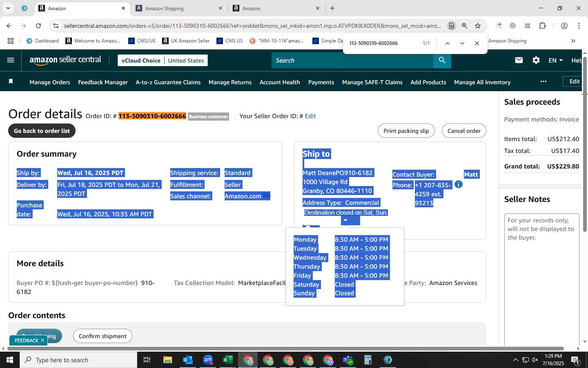Viewport: 588px width, 368px height.
Task: Open Excel from the taskbar
Action: [x=227, y=360]
